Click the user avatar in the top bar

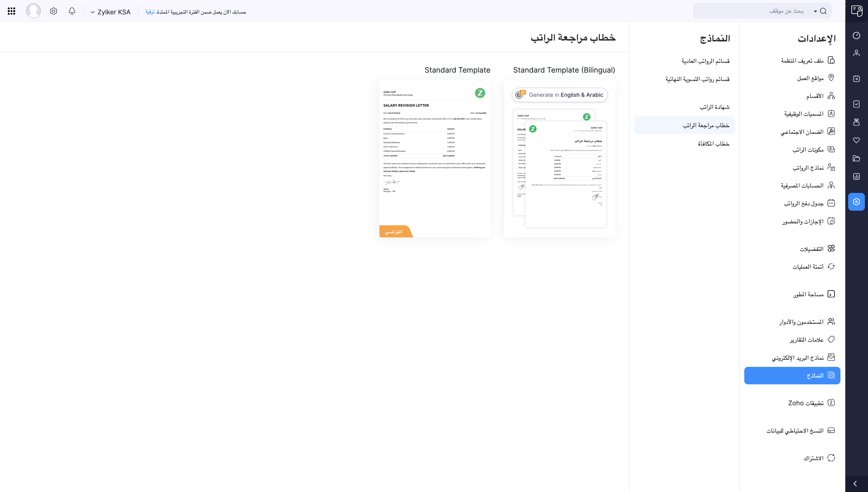point(34,11)
